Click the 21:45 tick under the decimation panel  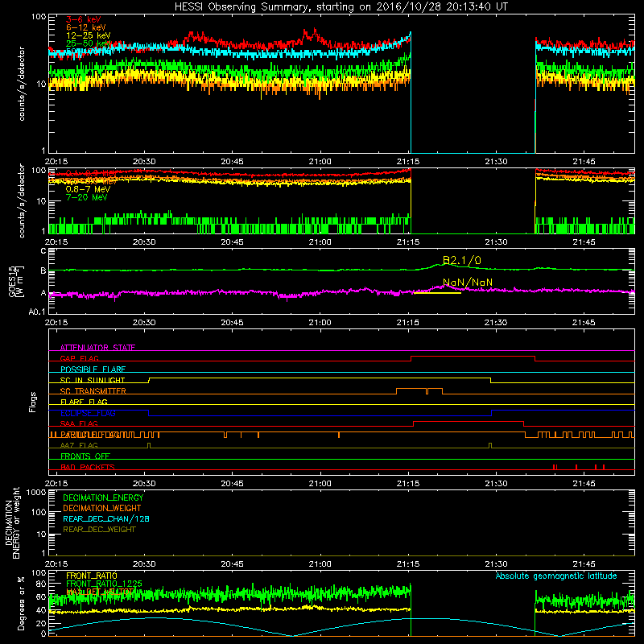[x=584, y=564]
